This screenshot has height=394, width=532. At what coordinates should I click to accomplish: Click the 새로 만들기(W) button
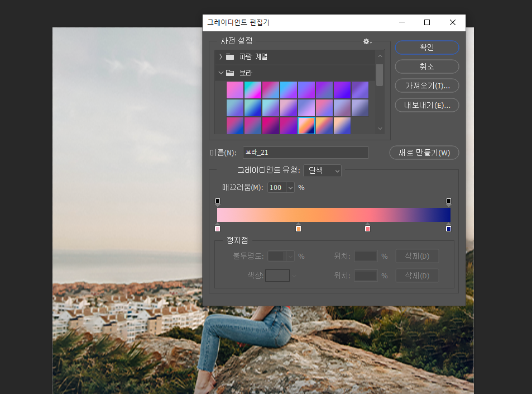coord(424,153)
